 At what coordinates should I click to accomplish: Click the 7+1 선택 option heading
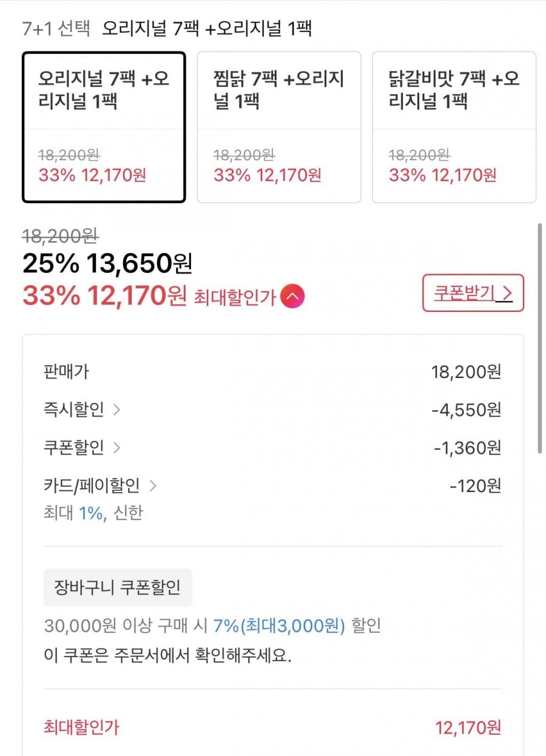(x=56, y=28)
